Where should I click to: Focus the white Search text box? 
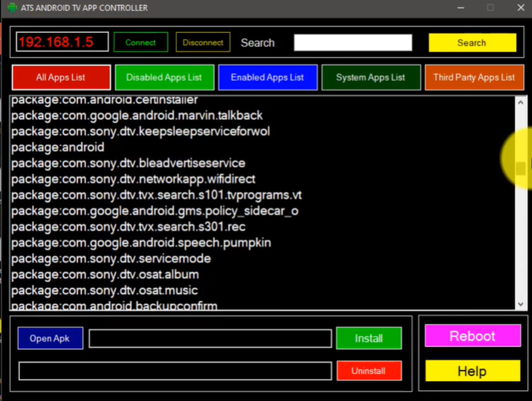point(353,42)
